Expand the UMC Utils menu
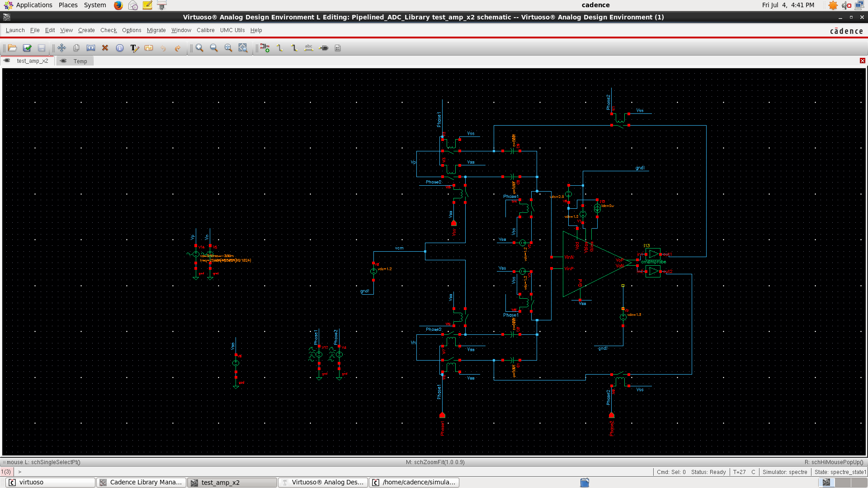Screen dimensions: 868x488 (232, 30)
